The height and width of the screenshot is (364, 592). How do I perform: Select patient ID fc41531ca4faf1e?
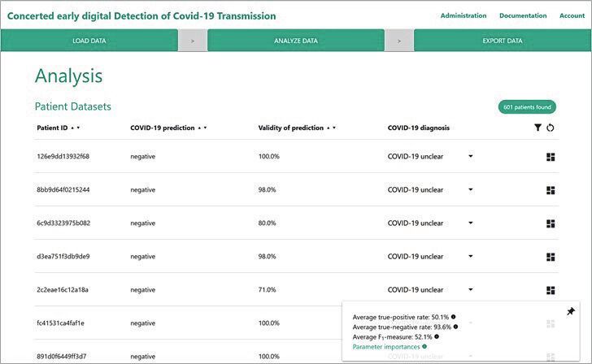[x=60, y=323]
